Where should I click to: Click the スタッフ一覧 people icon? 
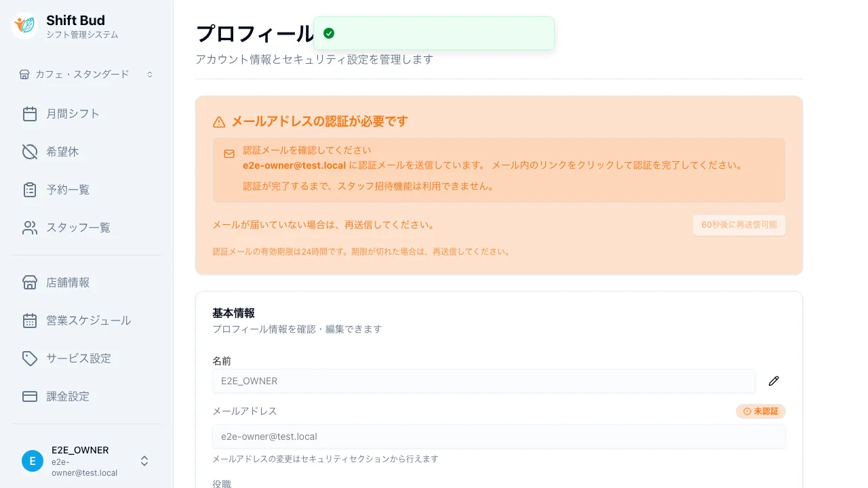[x=30, y=227]
